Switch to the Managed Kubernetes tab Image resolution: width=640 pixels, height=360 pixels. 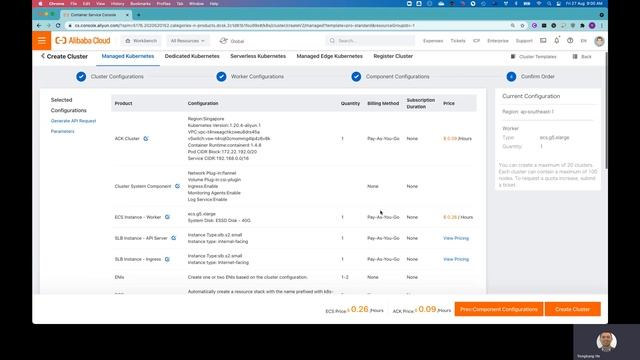[x=128, y=56]
